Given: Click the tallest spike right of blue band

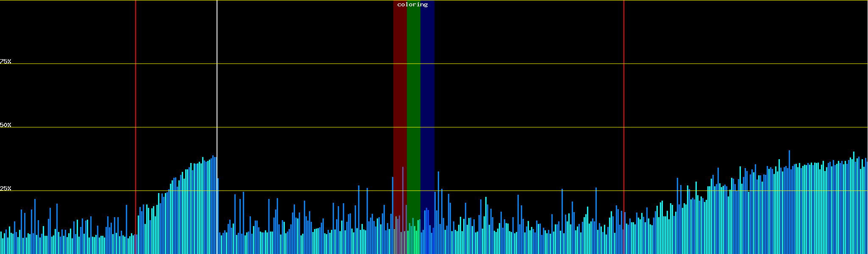Looking at the screenshot, I should click(x=438, y=212).
